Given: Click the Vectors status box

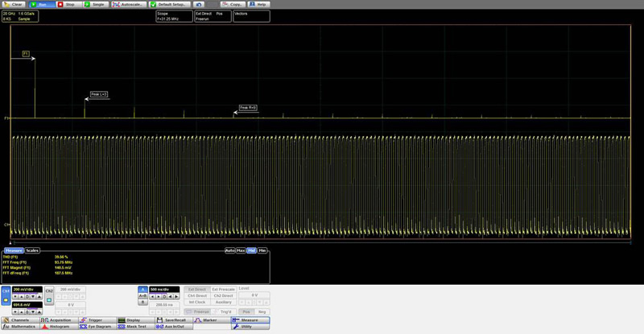Looking at the screenshot, I should click(251, 16).
